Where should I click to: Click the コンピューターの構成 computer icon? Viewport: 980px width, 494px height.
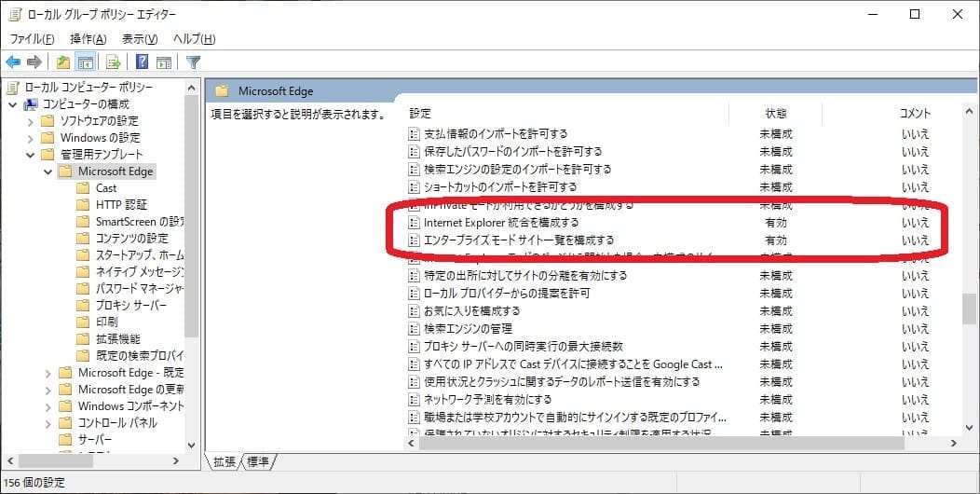[31, 103]
